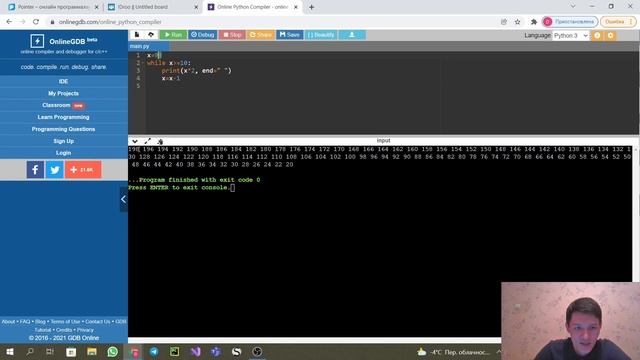Open the About footer link
This screenshot has width=640, height=360.
point(8,322)
